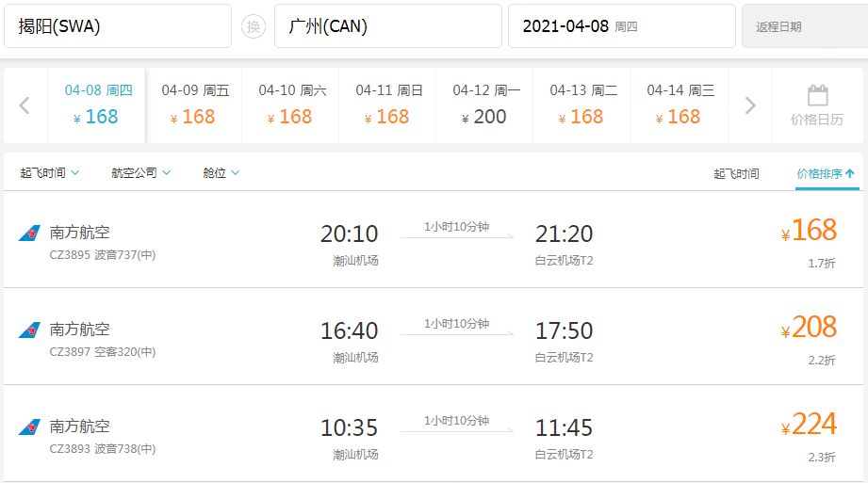
Task: Toggle price sort order arrow
Action: (850, 174)
